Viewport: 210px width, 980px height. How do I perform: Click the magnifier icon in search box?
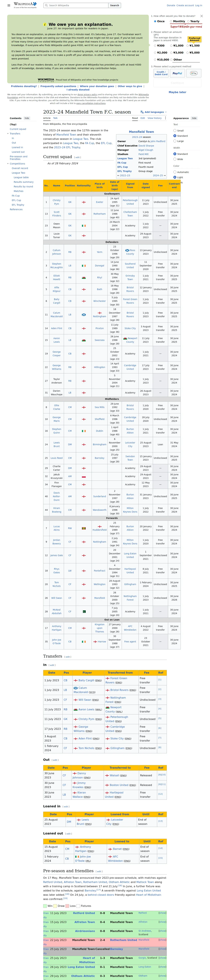[46, 5]
